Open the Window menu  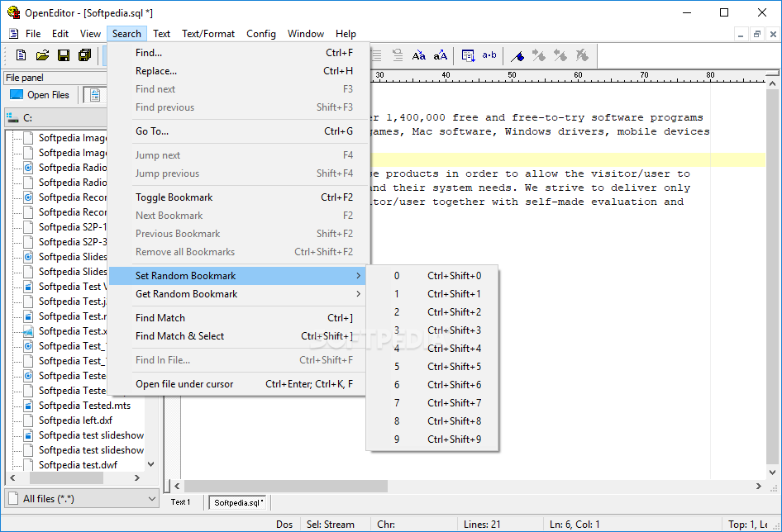point(306,33)
